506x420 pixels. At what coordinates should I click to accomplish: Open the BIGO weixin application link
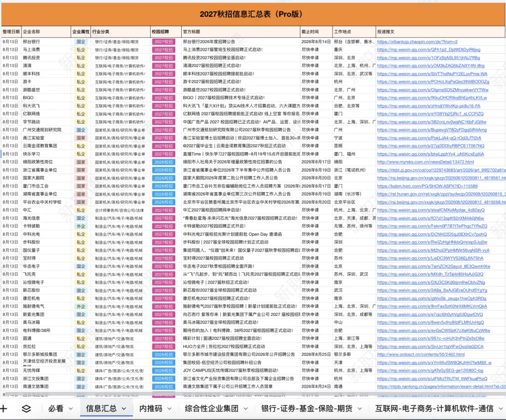[x=432, y=98]
